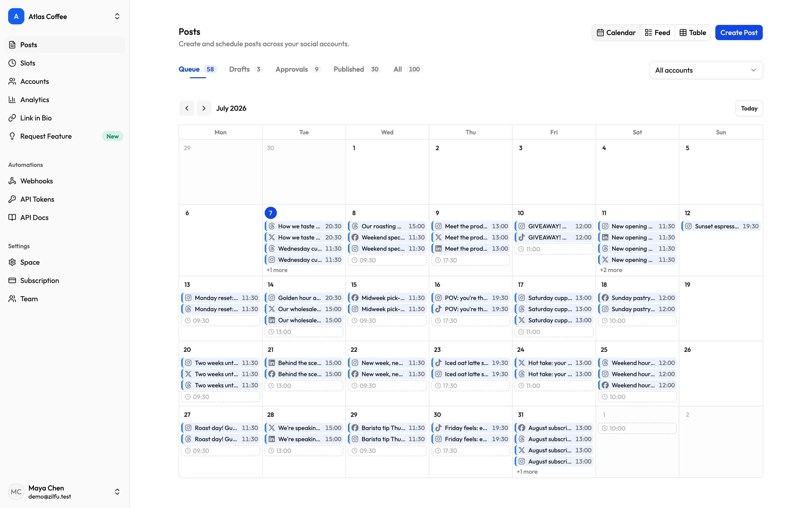Open Analytics from the sidebar
The width and height of the screenshot is (812, 508).
(64, 100)
